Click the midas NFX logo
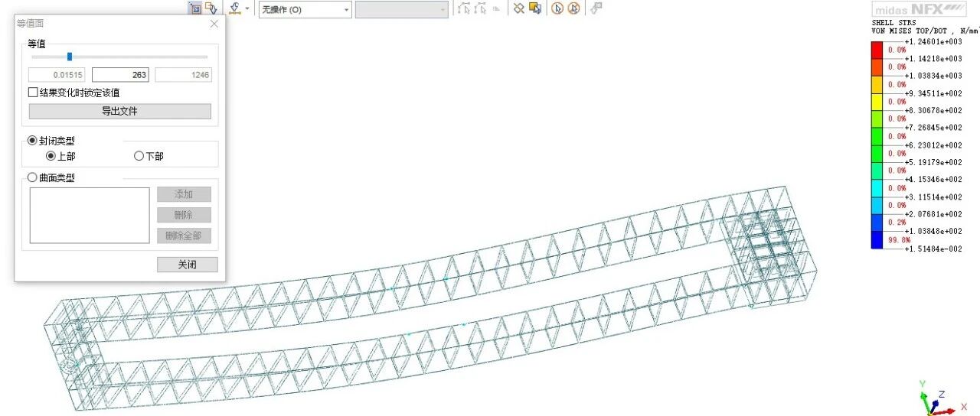Viewport: 980px width, 416px height. tap(920, 8)
